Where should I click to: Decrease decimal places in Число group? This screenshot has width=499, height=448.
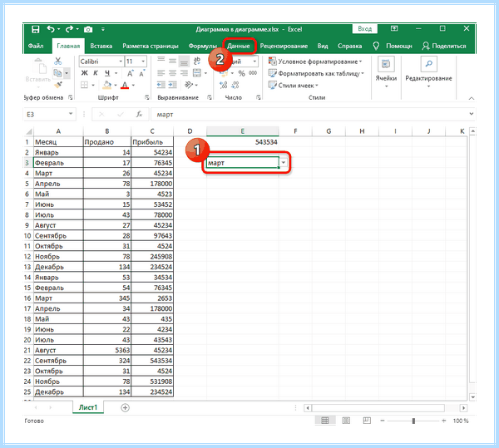point(235,85)
